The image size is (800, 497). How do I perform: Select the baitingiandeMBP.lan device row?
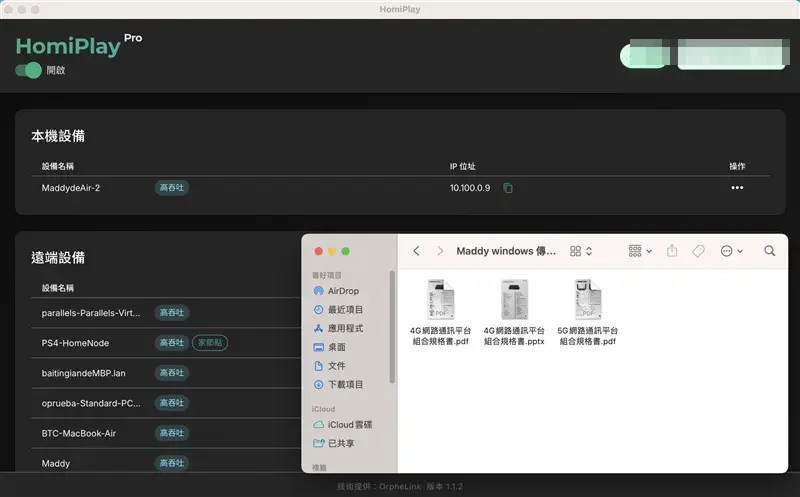166,373
